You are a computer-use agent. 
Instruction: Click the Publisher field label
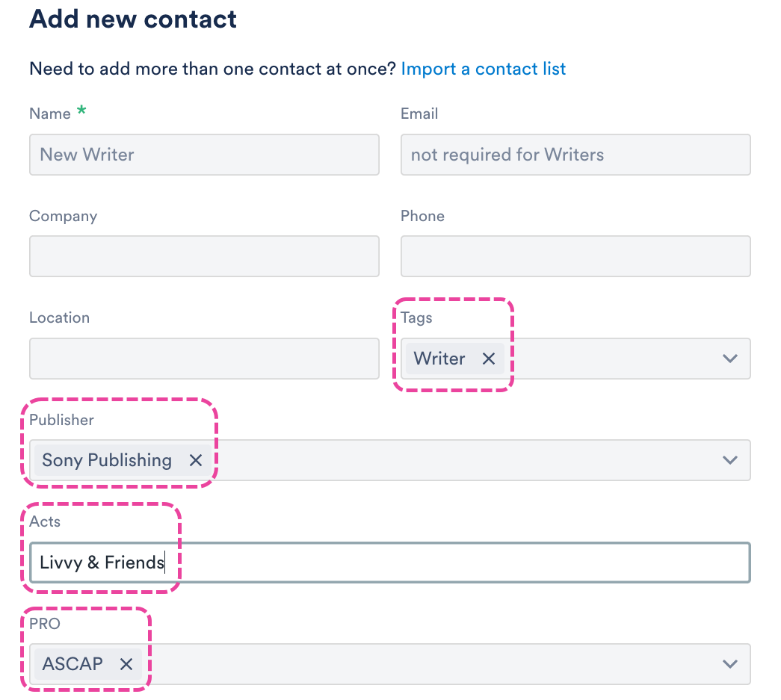pyautogui.click(x=61, y=420)
